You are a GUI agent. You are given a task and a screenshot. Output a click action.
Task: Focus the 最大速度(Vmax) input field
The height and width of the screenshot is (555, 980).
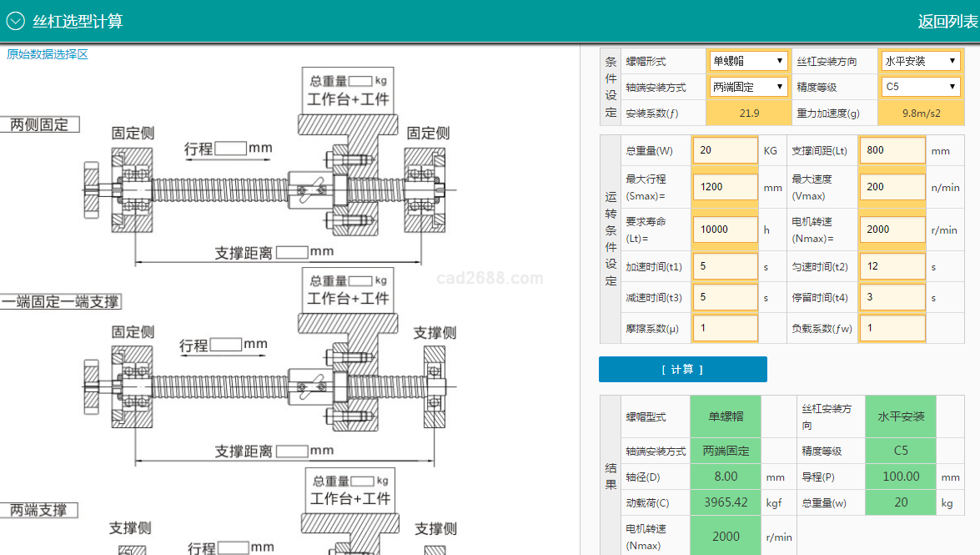coord(892,187)
